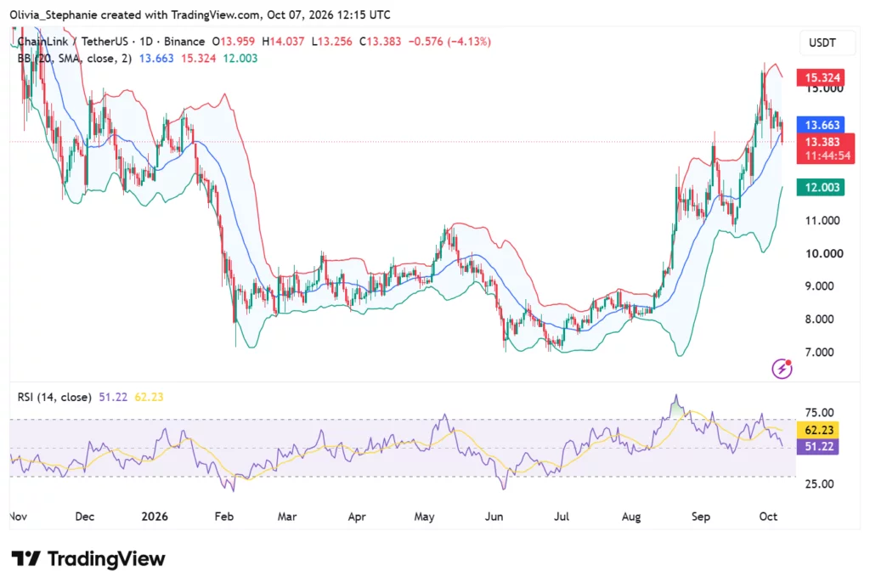The width and height of the screenshot is (870, 588).
Task: Click the May label on time axis
Action: (x=424, y=517)
